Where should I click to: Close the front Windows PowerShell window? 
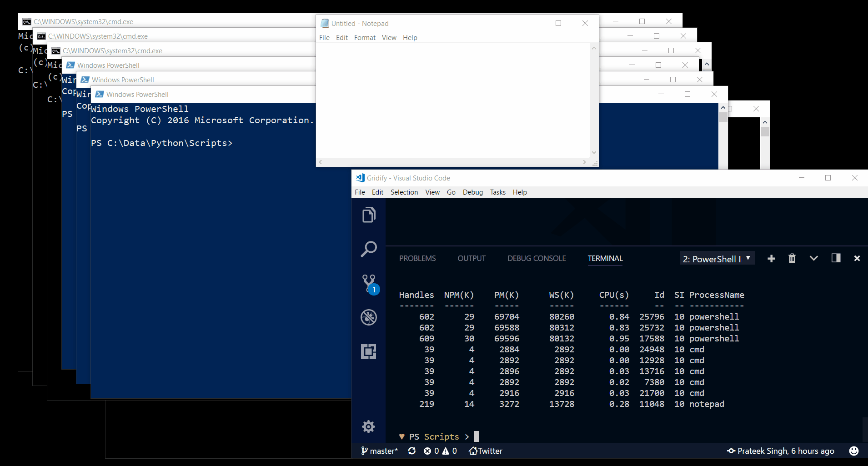coord(714,94)
